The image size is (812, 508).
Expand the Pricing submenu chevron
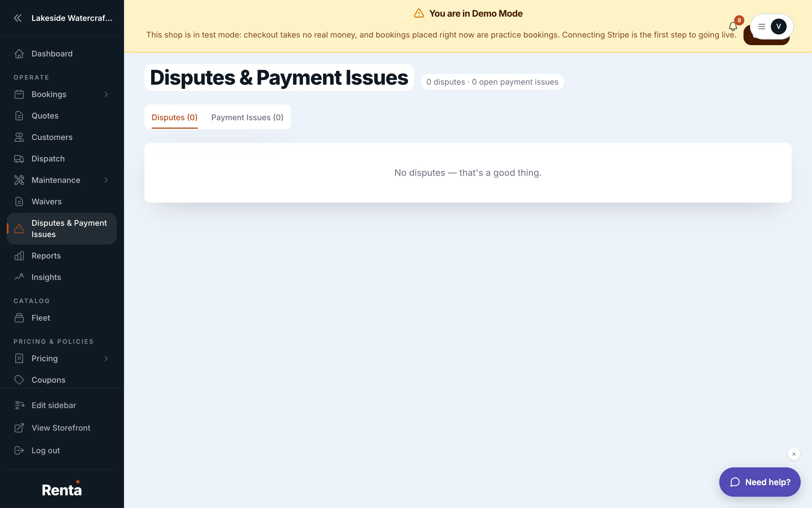click(106, 359)
